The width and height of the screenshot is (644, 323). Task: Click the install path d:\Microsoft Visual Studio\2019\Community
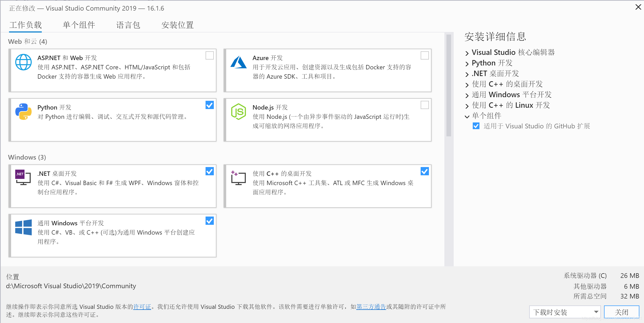pos(71,286)
